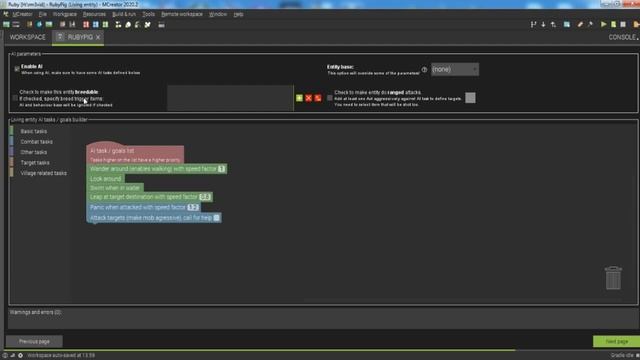Toggle the call for help checkbox
The height and width of the screenshot is (360, 640).
(x=217, y=218)
